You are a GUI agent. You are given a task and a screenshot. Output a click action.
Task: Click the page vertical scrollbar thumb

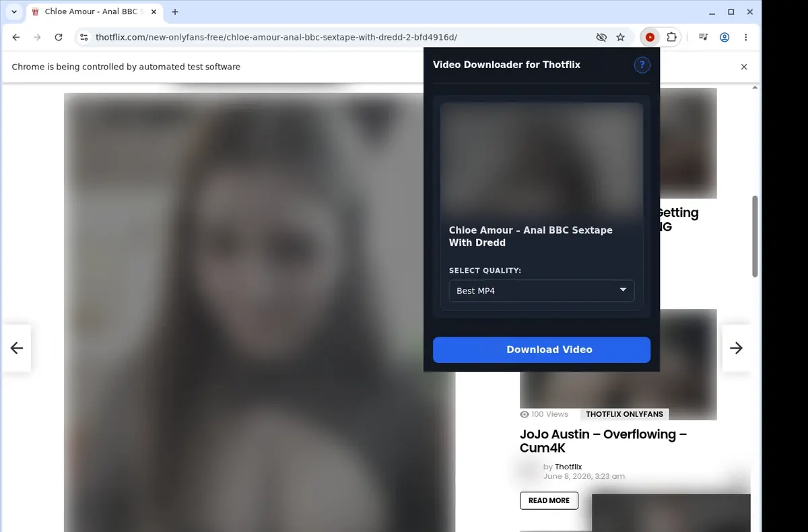click(755, 236)
